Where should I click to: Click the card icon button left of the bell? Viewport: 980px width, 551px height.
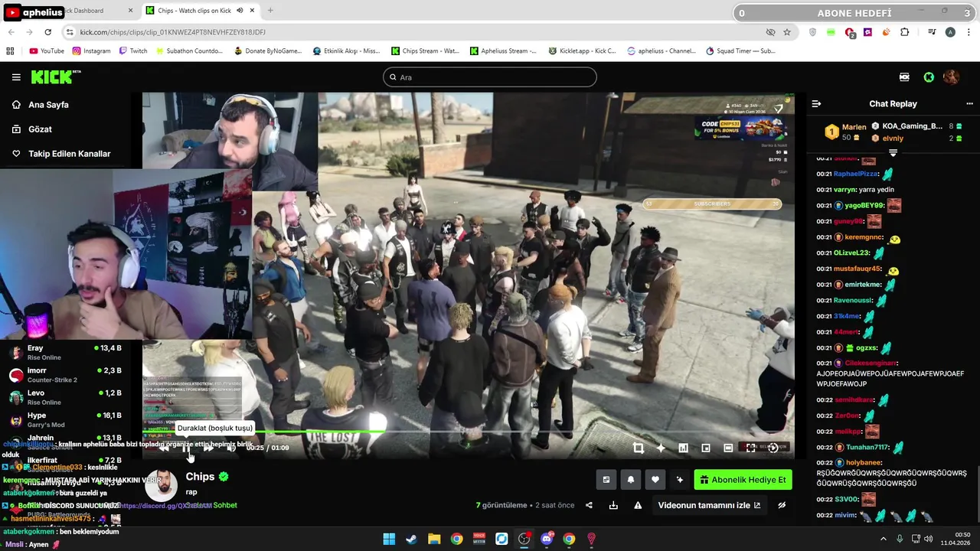[x=606, y=480]
